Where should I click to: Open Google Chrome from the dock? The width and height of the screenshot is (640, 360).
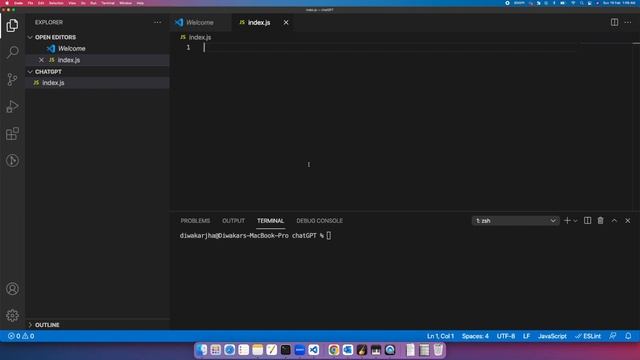(333, 350)
